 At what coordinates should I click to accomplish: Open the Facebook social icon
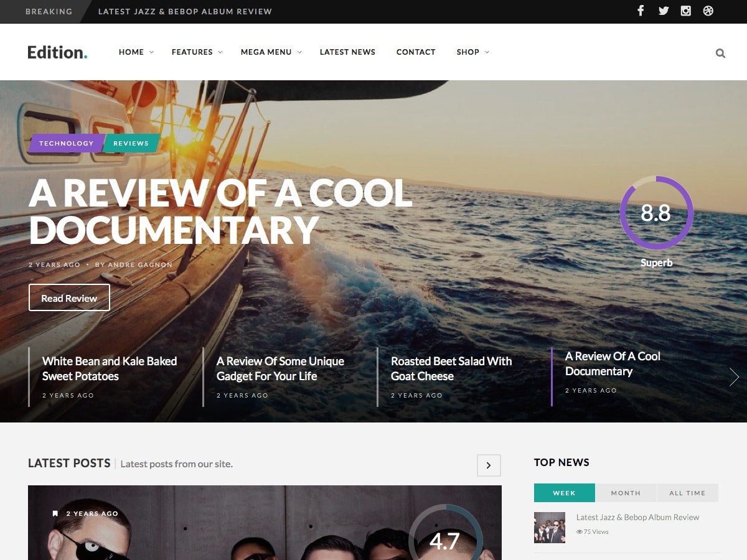[641, 11]
